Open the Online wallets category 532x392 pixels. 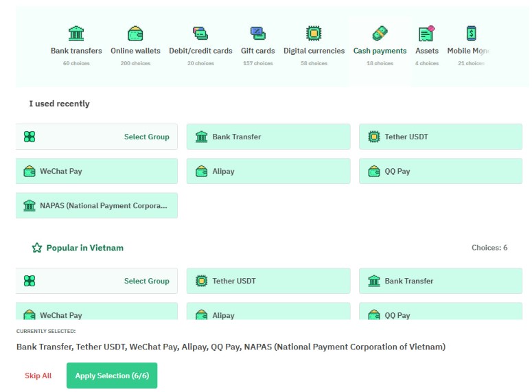pos(135,45)
